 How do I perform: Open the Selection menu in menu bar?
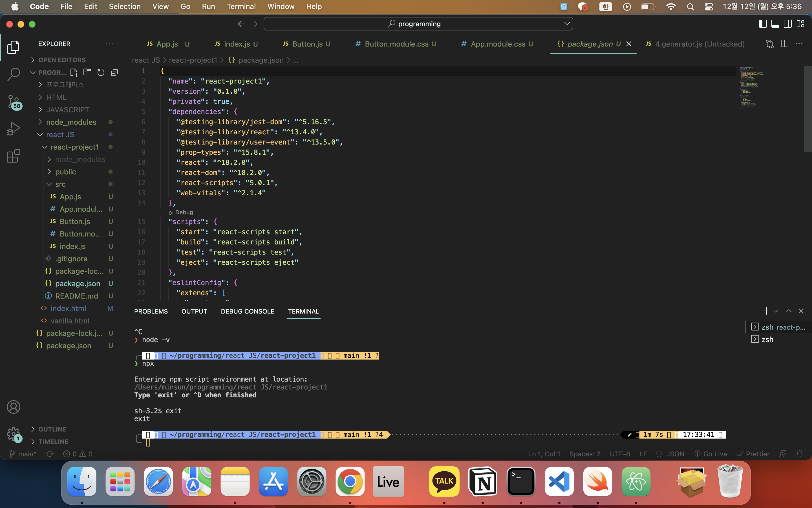click(125, 6)
